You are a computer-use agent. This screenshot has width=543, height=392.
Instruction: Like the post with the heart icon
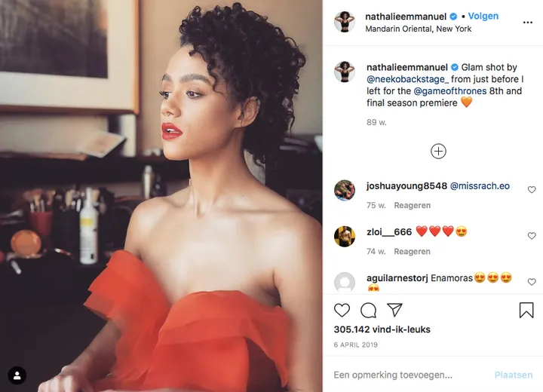[x=342, y=310]
